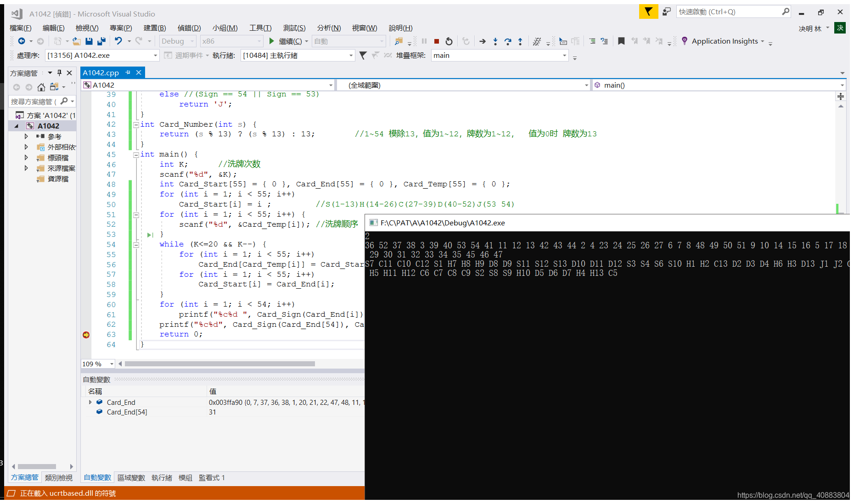Click the Solution Explorer search field
Image resolution: width=854 pixels, height=504 pixels.
coord(42,101)
